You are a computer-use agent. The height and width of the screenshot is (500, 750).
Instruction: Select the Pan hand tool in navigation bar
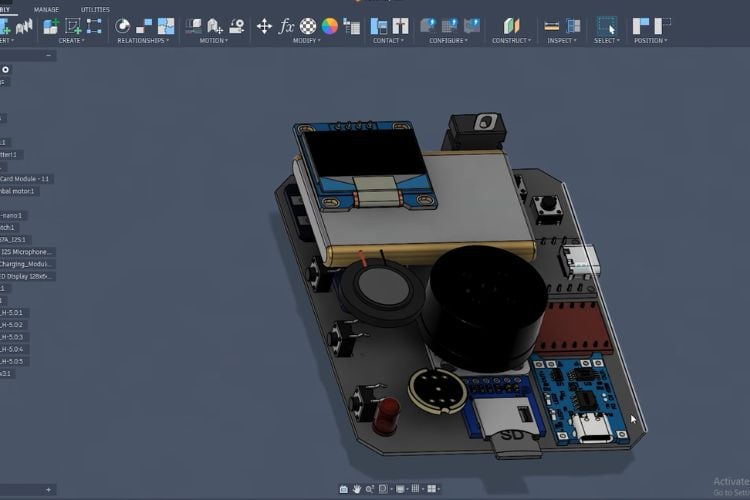click(357, 489)
